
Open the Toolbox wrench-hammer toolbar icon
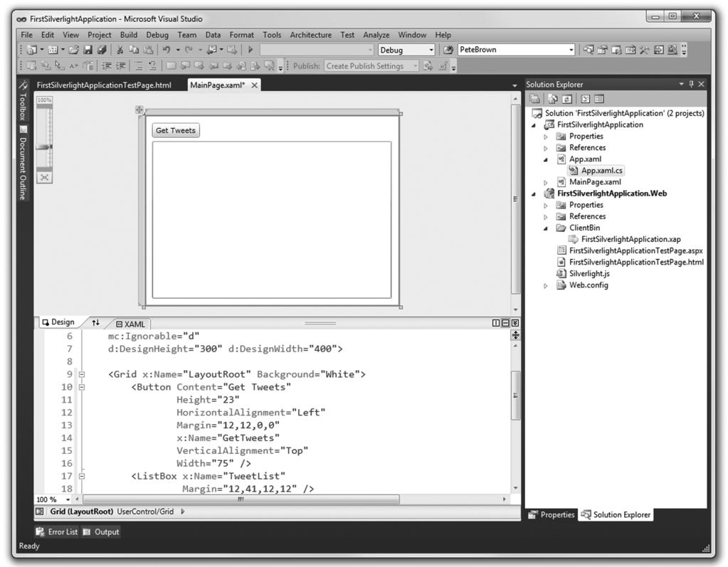coord(644,50)
